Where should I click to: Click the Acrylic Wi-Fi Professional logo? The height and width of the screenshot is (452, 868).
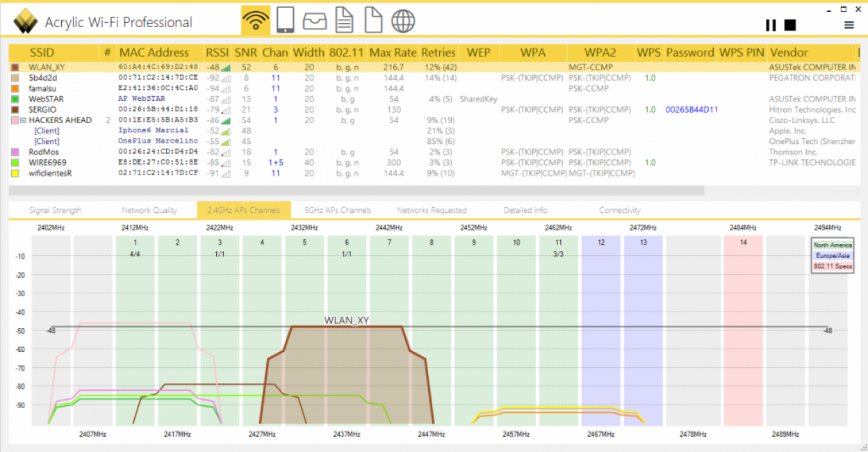click(26, 21)
